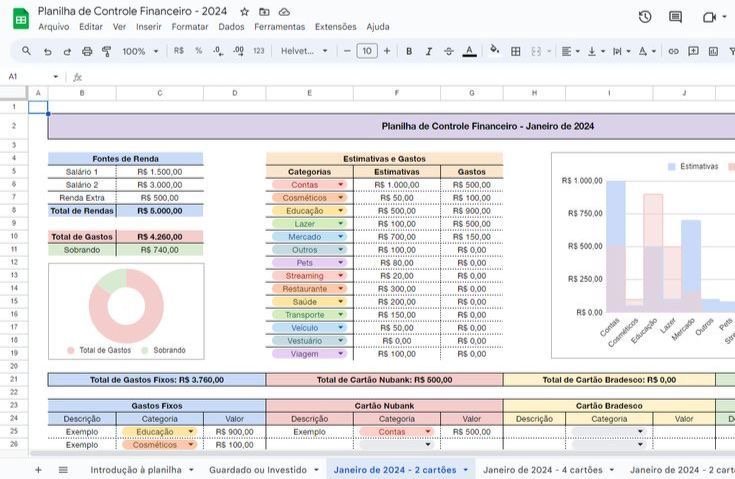Viewport: 735px width, 479px height.
Task: Open horizontal align options
Action: (x=570, y=51)
